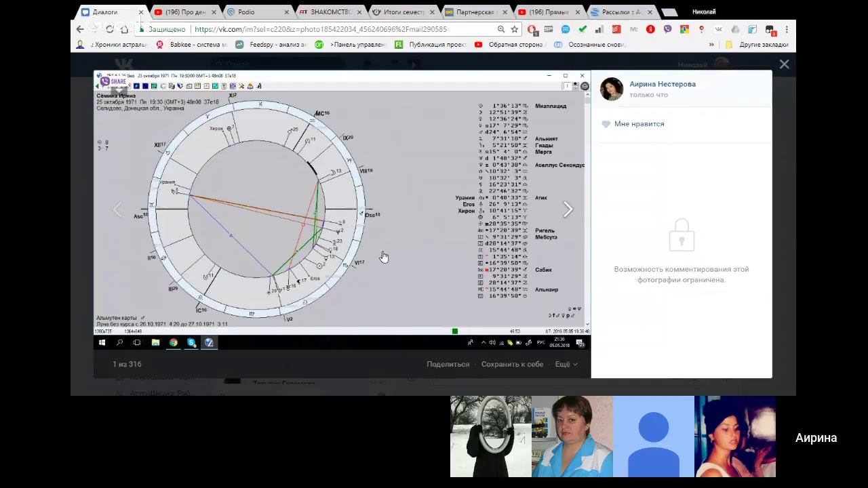Click the Viber extension icon
868x488 pixels.
point(667,29)
